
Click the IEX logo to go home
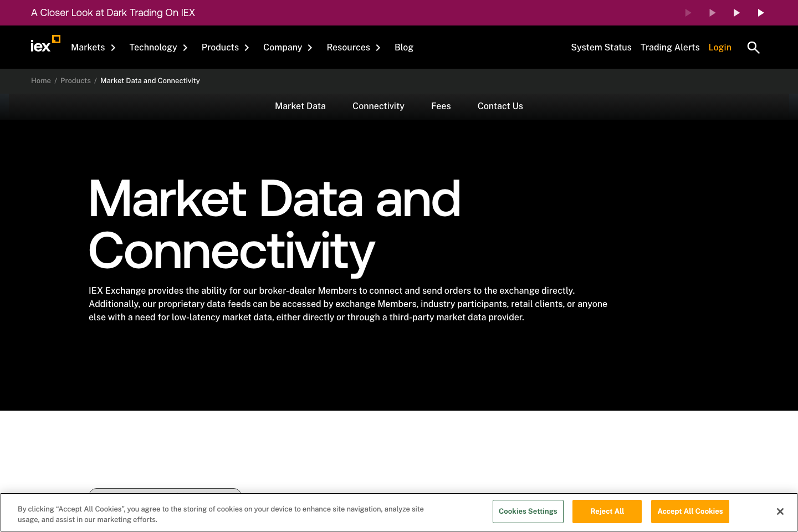point(45,43)
